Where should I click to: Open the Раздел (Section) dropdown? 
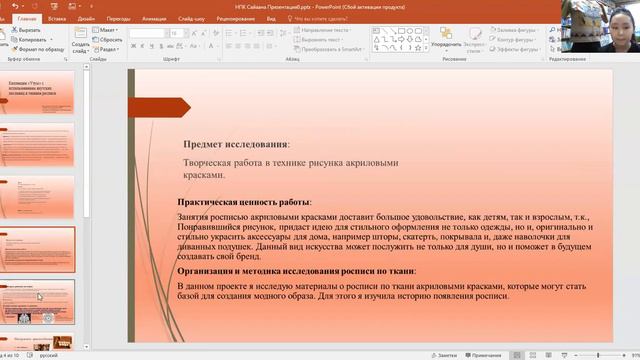[106, 49]
